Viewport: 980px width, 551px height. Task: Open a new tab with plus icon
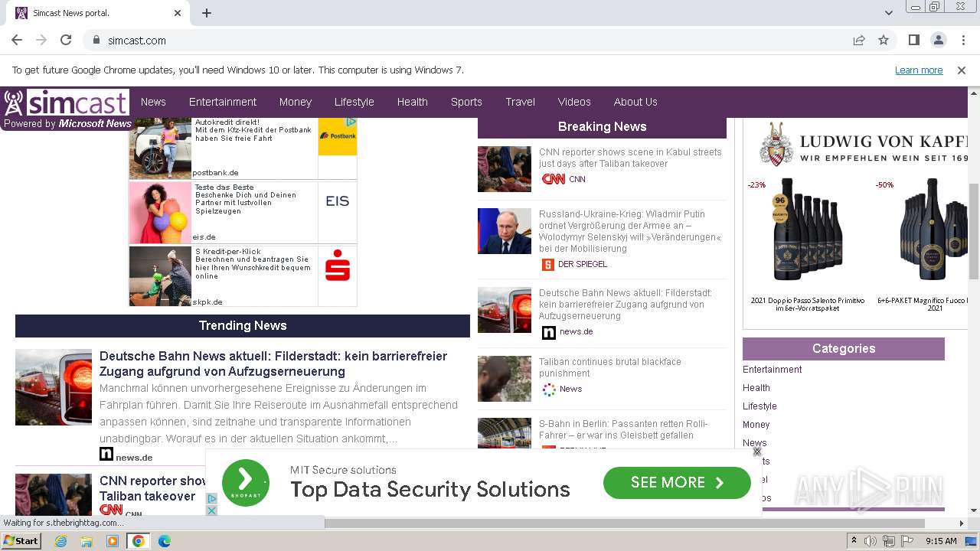[x=207, y=13]
